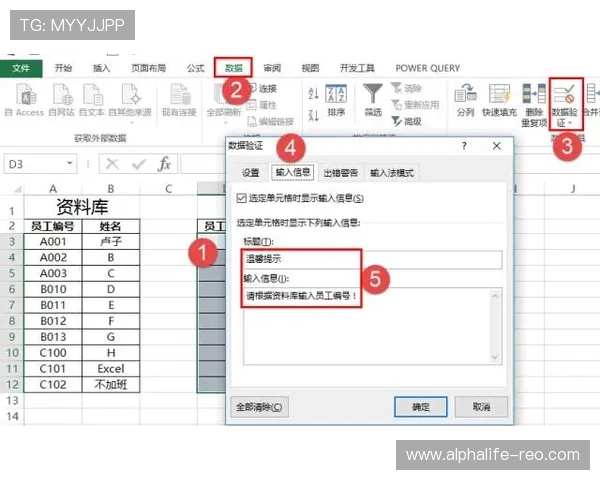600x480 pixels.
Task: Click the 资料库 title cell
Action: [x=82, y=207]
